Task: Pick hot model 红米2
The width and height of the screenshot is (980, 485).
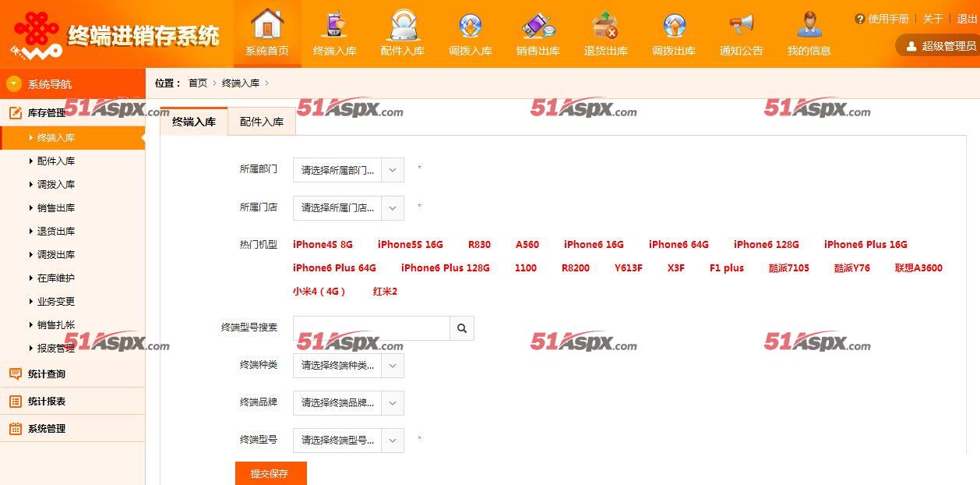Action: tap(385, 291)
